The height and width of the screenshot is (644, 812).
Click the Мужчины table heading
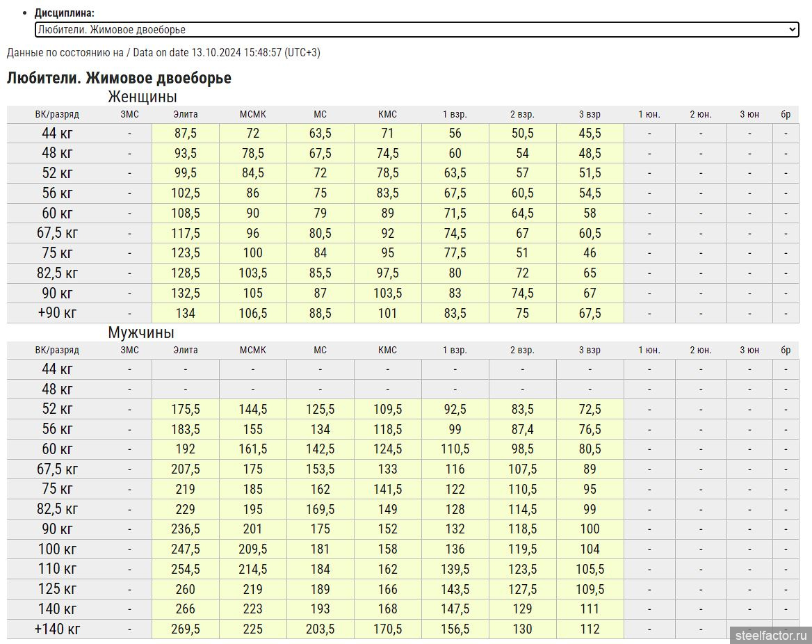point(140,332)
